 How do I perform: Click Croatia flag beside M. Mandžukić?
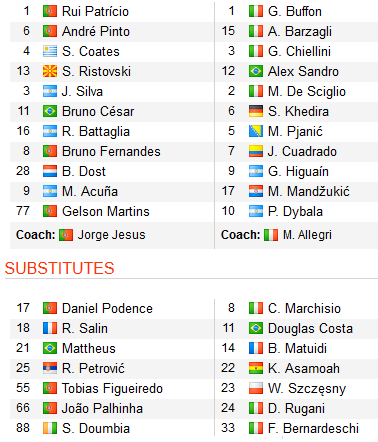pyautogui.click(x=256, y=191)
